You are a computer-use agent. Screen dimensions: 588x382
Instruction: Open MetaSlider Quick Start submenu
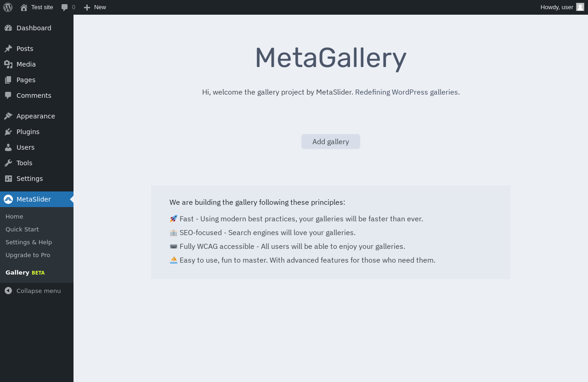coord(22,229)
